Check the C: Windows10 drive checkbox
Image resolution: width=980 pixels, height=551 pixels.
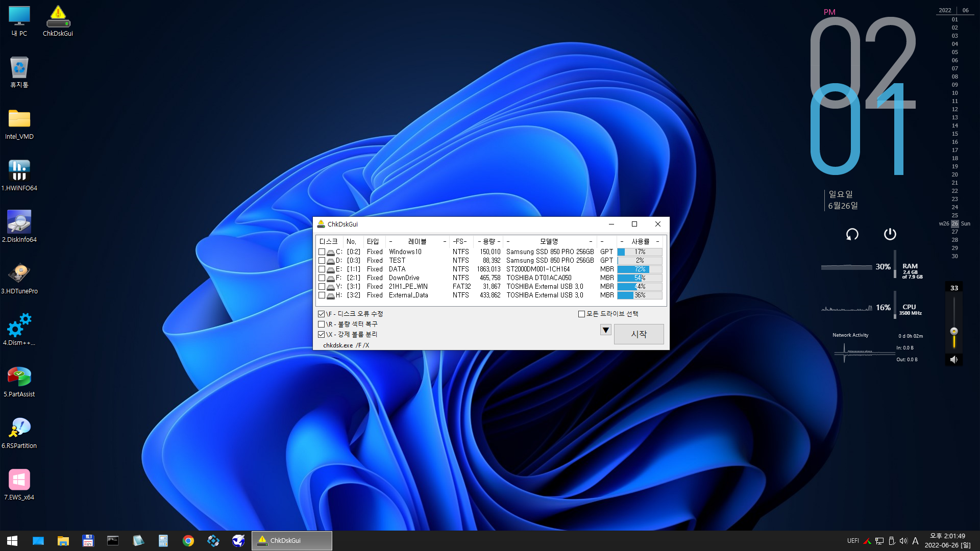(322, 252)
